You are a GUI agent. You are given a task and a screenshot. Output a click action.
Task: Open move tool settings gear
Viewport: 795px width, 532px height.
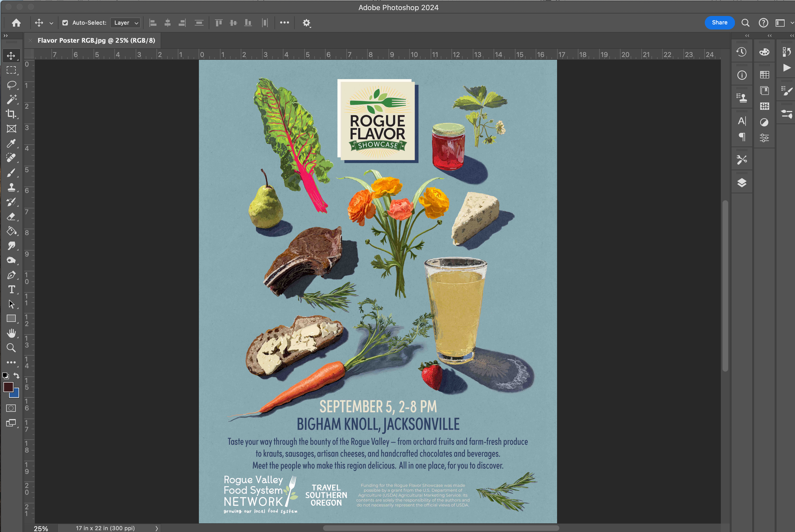tap(307, 23)
